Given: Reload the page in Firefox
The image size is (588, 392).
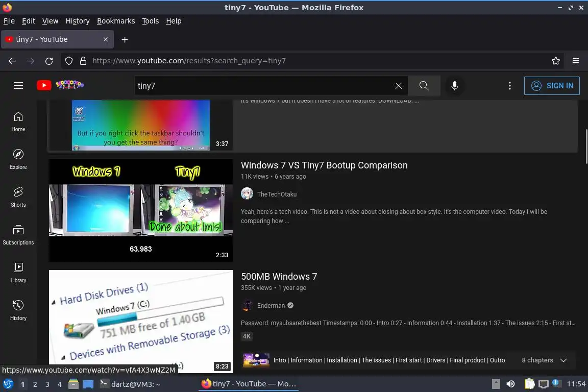Looking at the screenshot, I should 49,61.
